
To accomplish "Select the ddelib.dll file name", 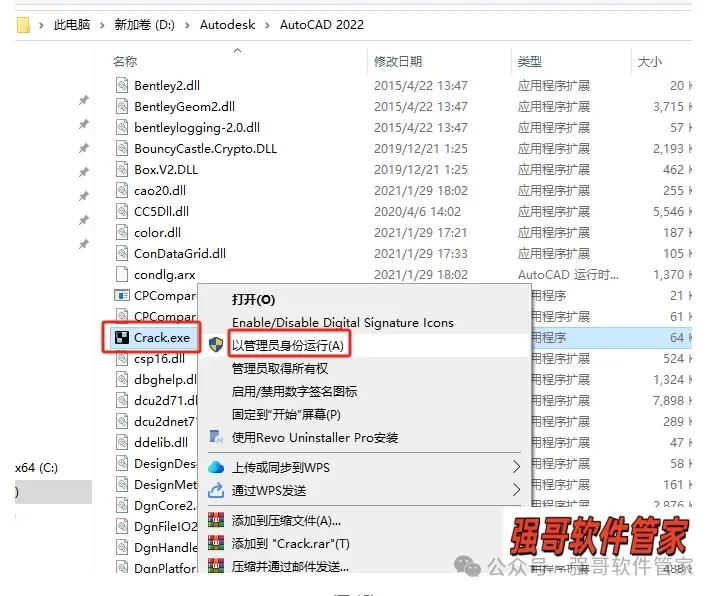I will click(x=161, y=443).
